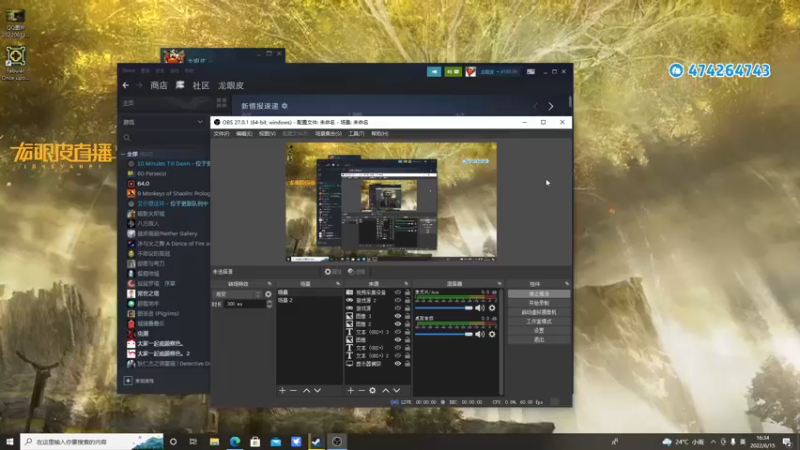
Task: Click the streaming button at top of Controls
Action: pyautogui.click(x=539, y=294)
